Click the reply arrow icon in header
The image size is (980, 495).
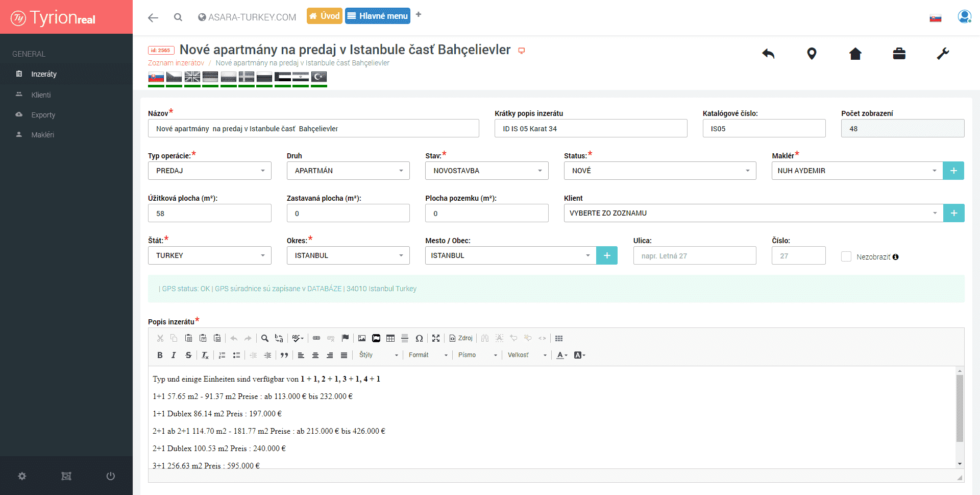click(768, 54)
